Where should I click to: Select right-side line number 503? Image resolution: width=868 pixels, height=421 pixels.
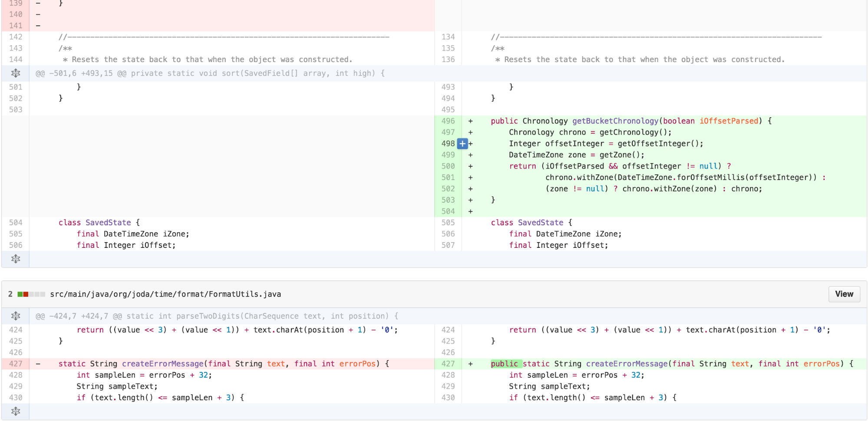[x=448, y=200]
